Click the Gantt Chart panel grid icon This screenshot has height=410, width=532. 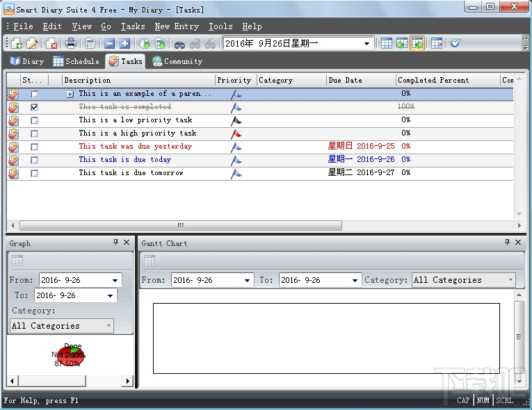coord(150,261)
